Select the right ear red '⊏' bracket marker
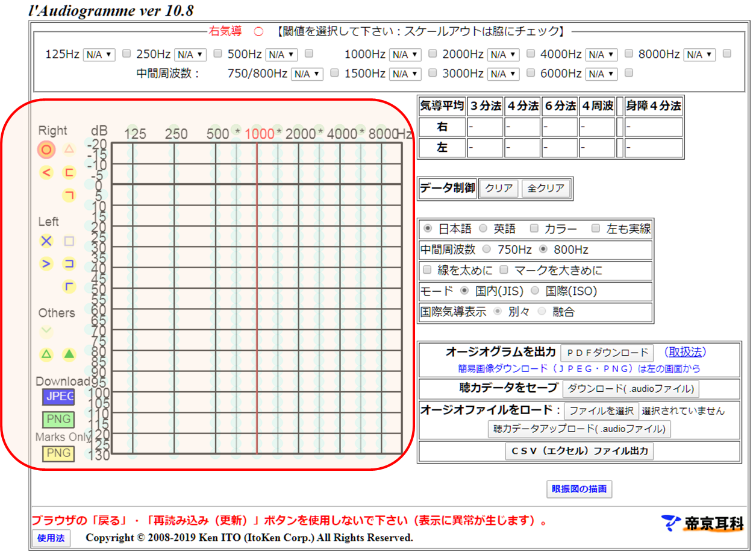 pyautogui.click(x=69, y=173)
